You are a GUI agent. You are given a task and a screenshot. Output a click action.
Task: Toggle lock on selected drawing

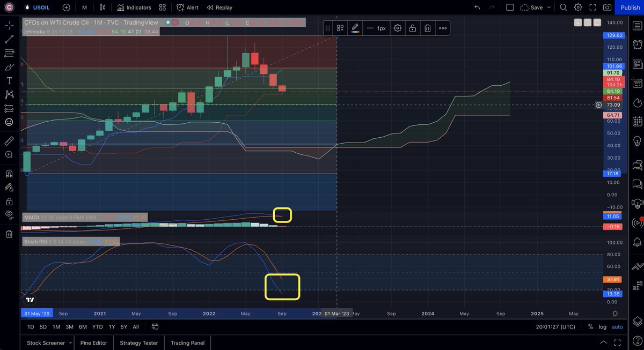[412, 28]
